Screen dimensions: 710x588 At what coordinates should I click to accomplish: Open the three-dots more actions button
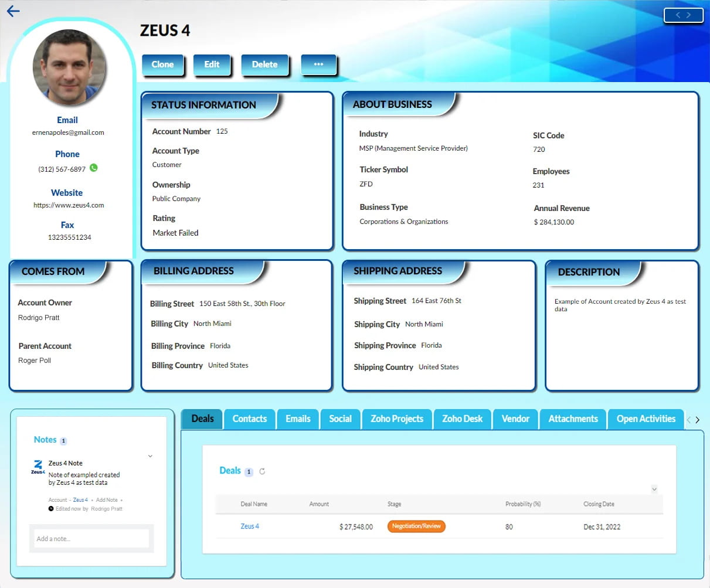tap(318, 64)
